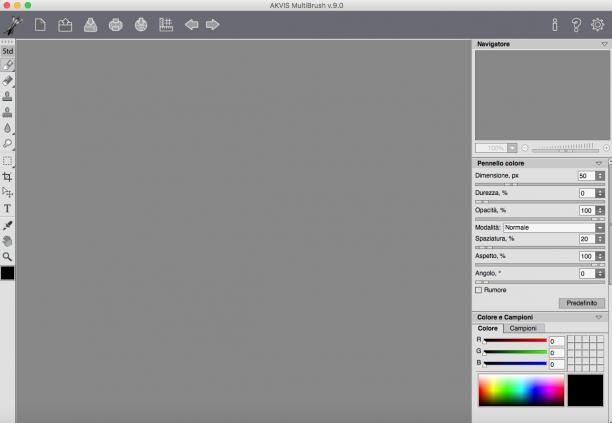Select the Blur drop tool
Viewport: 612px width, 423px height.
7,128
